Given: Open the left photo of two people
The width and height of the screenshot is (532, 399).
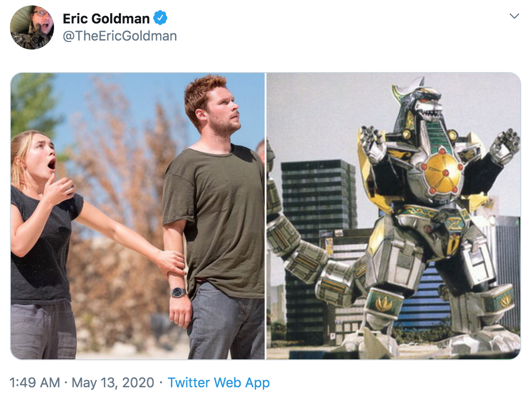Looking at the screenshot, I should coord(138,216).
